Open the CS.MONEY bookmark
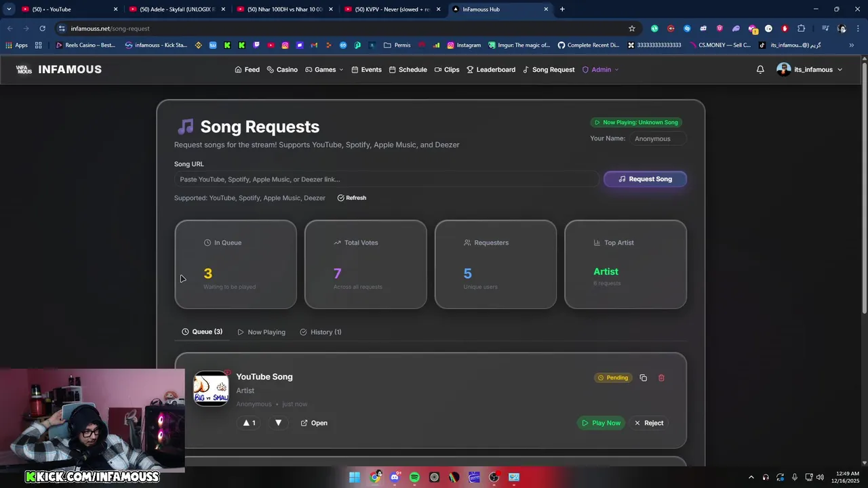Viewport: 868px width, 488px height. 720,45
